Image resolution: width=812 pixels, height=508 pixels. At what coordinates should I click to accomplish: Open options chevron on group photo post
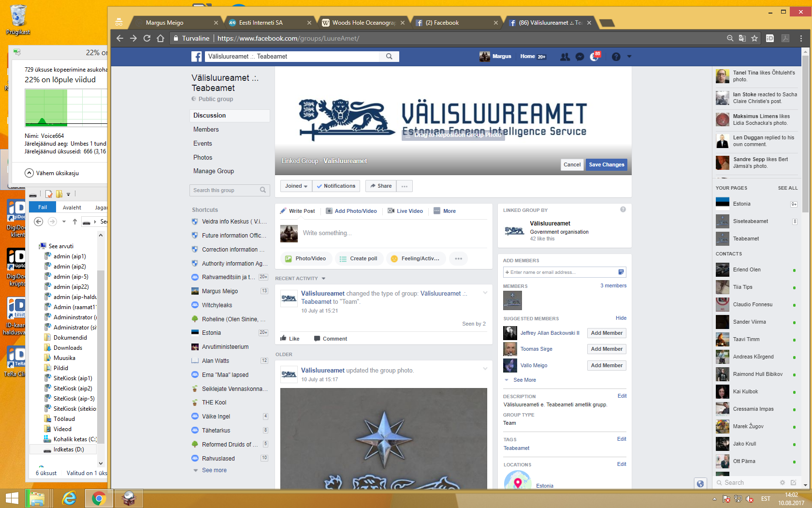tap(485, 369)
